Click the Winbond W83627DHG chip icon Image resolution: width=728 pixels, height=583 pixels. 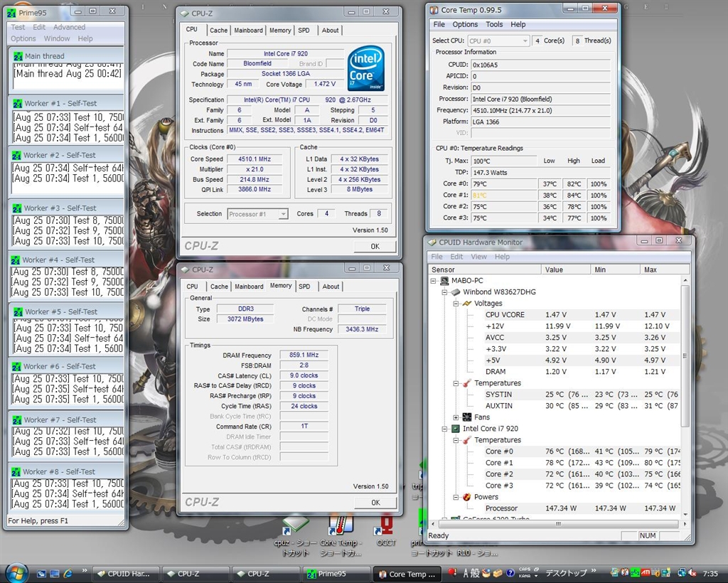pyautogui.click(x=456, y=292)
